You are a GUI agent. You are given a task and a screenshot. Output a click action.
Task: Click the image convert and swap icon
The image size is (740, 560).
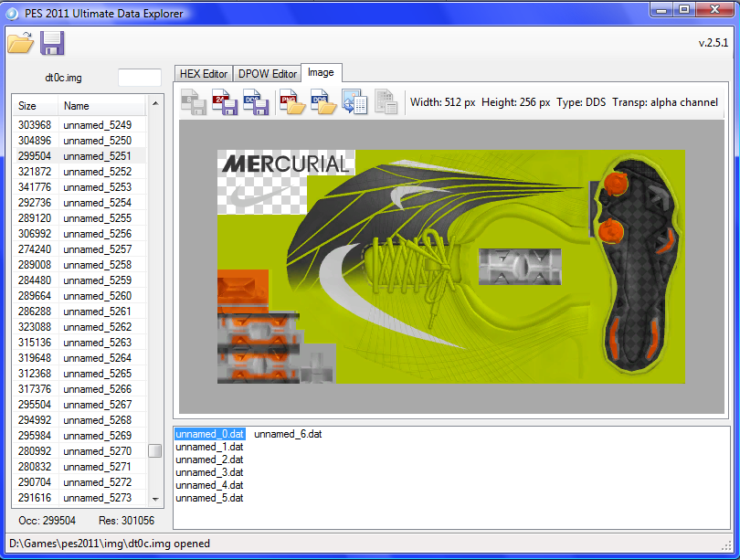[x=354, y=101]
